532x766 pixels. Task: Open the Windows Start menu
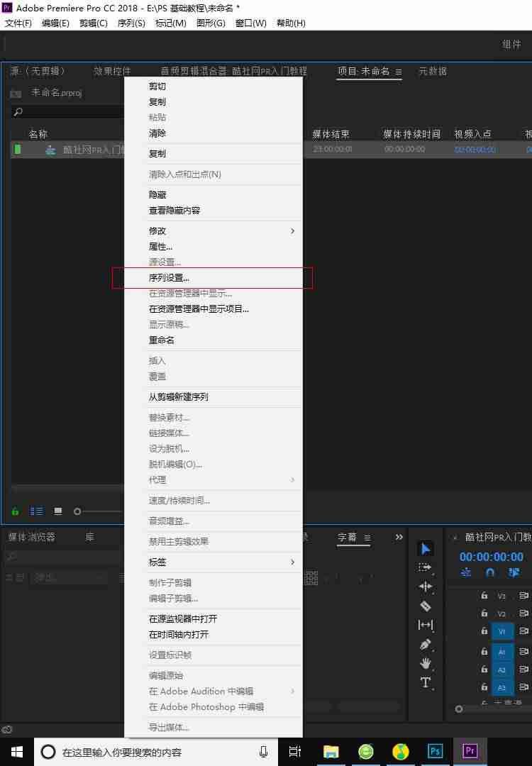(16, 752)
